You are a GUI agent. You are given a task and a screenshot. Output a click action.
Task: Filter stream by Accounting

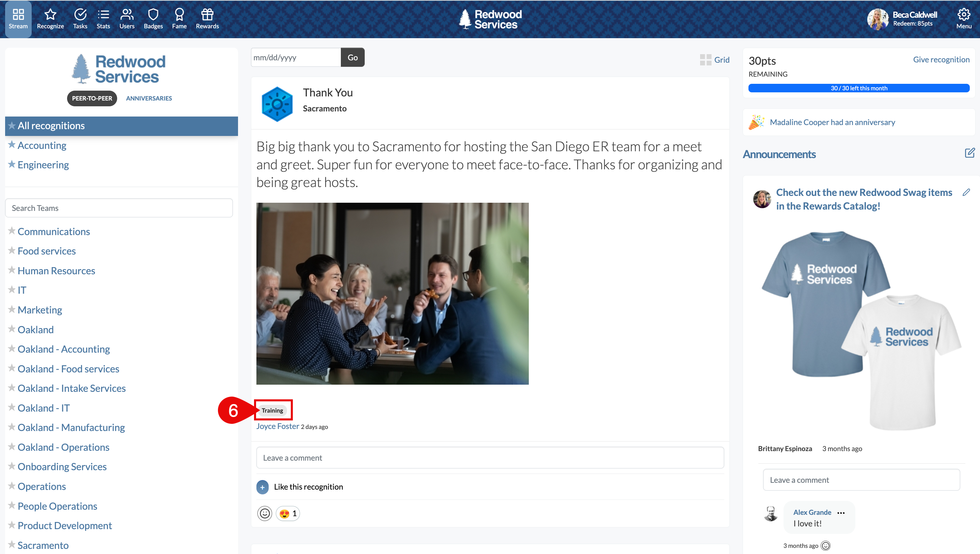click(42, 145)
